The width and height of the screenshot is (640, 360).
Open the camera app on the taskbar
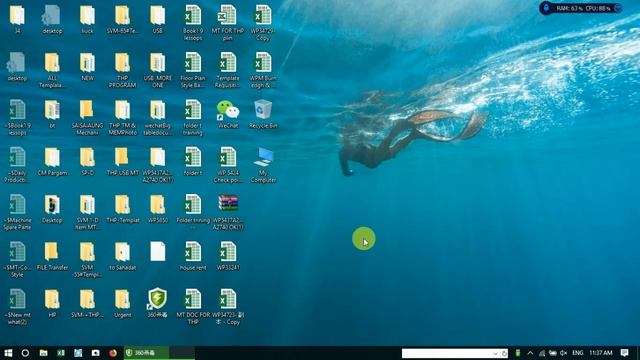tap(96, 353)
